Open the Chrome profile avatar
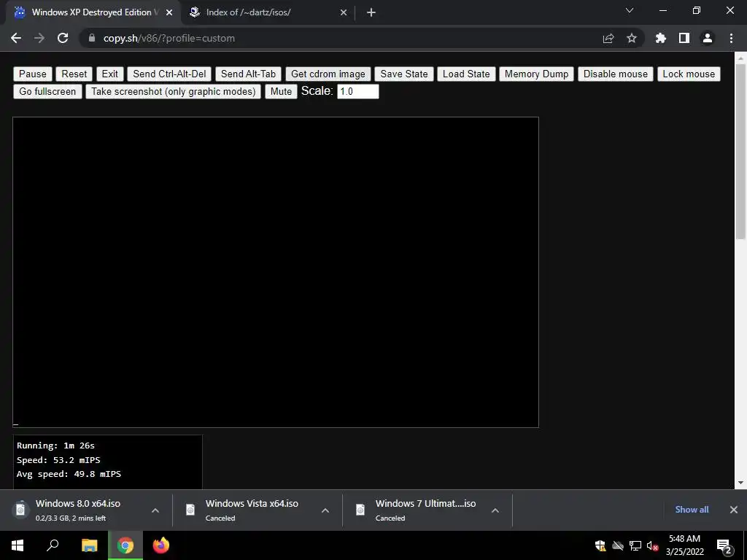Viewport: 747px width, 560px height. [708, 38]
